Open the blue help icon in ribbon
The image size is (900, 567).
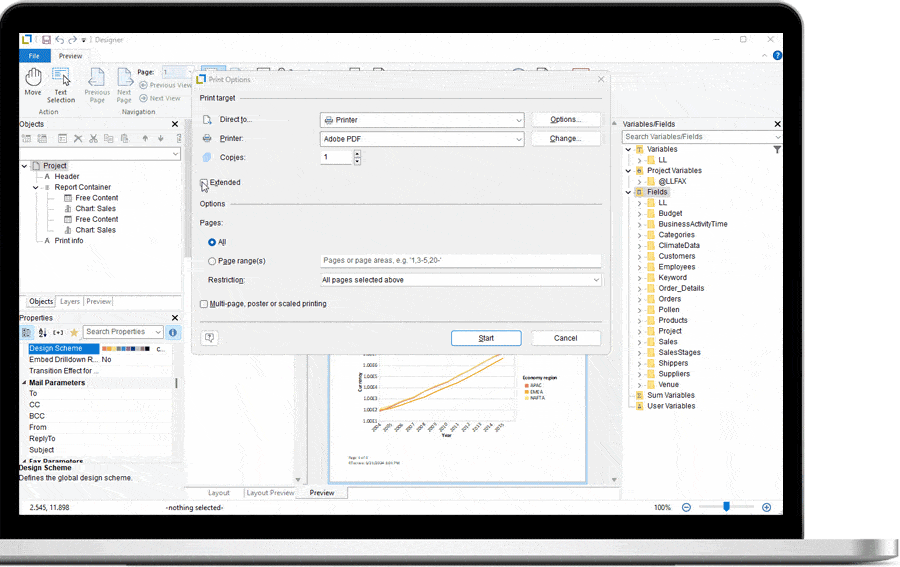(x=777, y=56)
